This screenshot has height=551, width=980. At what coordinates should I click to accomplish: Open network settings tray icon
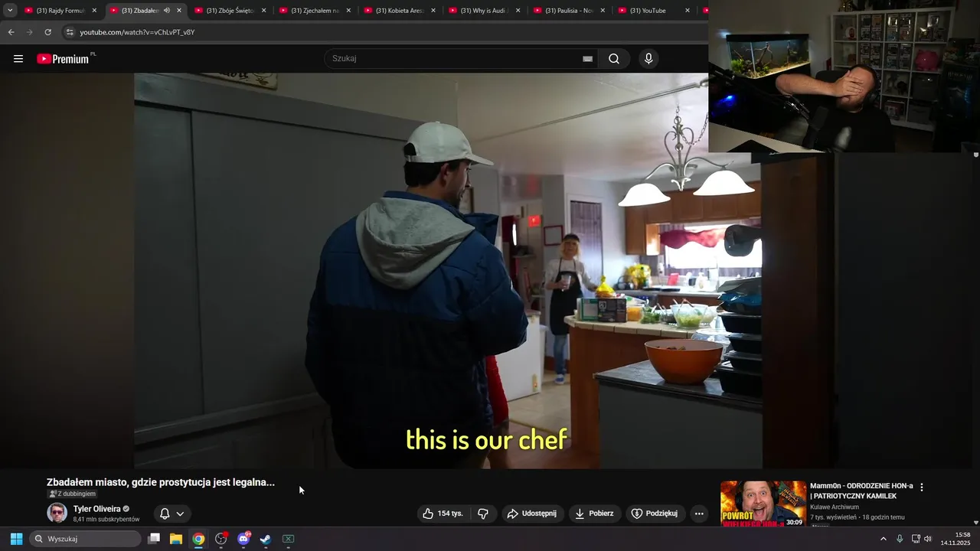tap(916, 539)
